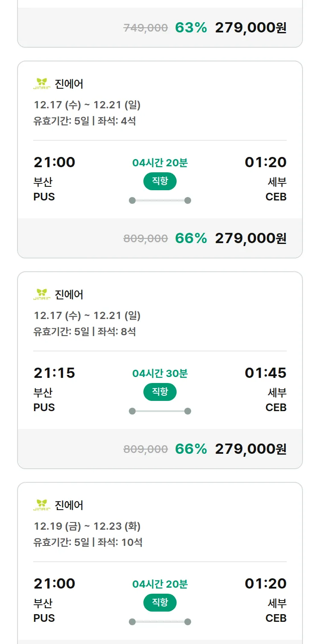Image resolution: width=320 pixels, height=644 pixels.
Task: Click the 21:15 departure time
Action: pyautogui.click(x=54, y=373)
